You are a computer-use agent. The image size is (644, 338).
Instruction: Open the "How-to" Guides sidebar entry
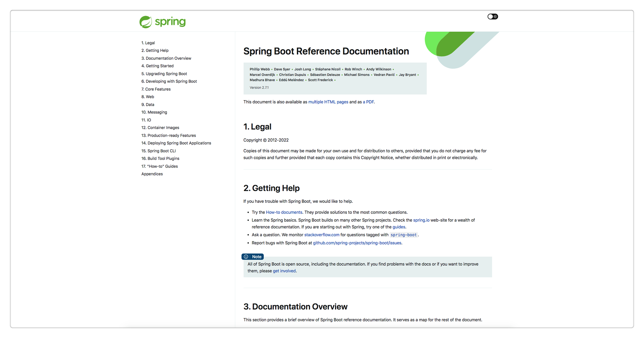(x=159, y=166)
